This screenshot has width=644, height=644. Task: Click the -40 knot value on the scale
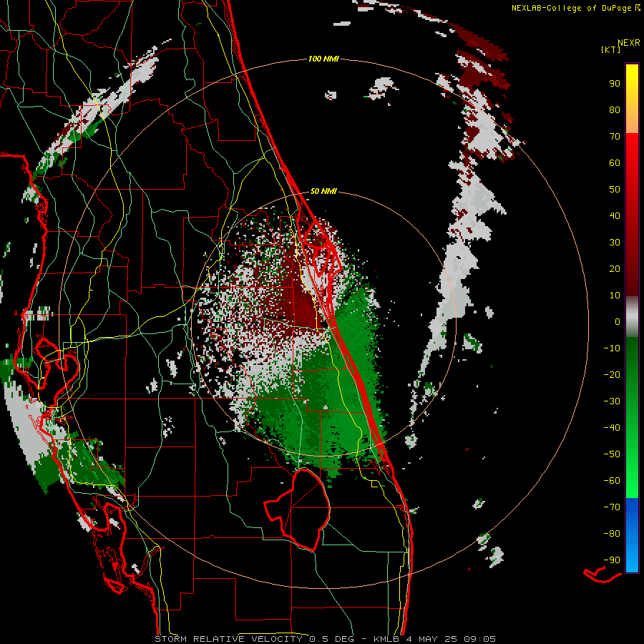[x=612, y=428]
